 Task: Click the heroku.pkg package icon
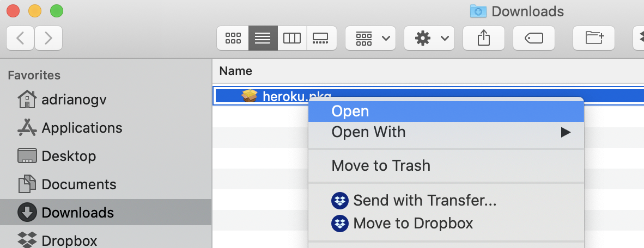250,96
